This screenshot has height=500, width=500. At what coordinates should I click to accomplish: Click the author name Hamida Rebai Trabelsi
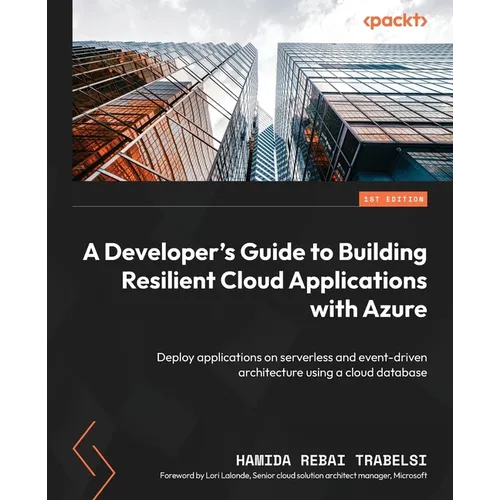331,460
